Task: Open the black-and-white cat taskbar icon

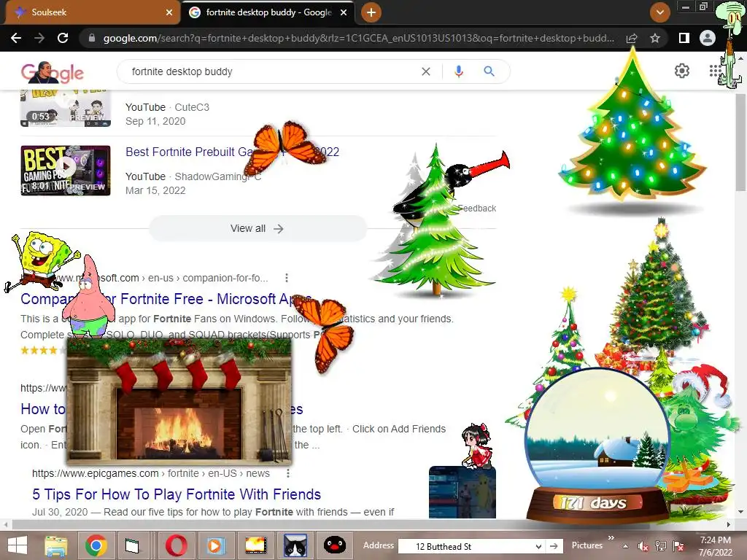Action: coord(295,545)
